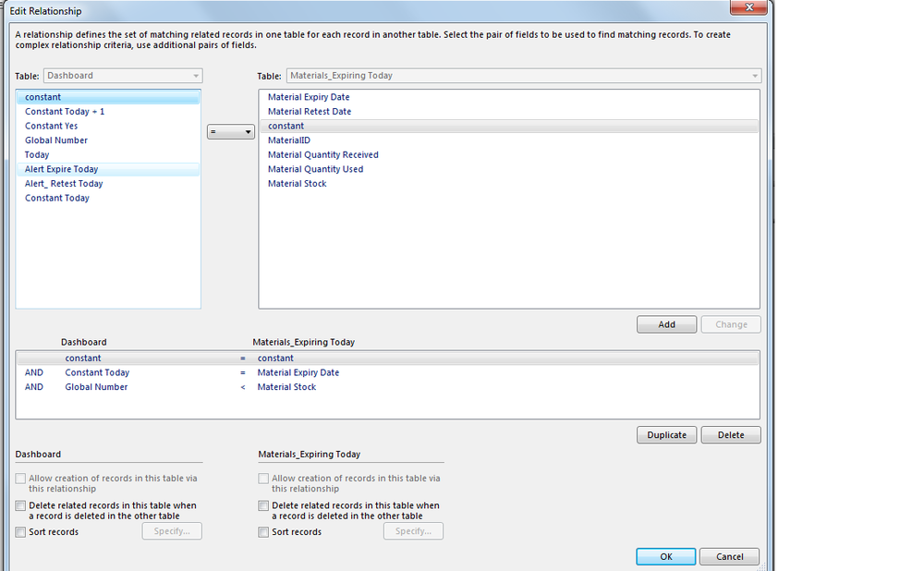
Task: Select 'Constant Today + 1' field
Action: coord(71,112)
